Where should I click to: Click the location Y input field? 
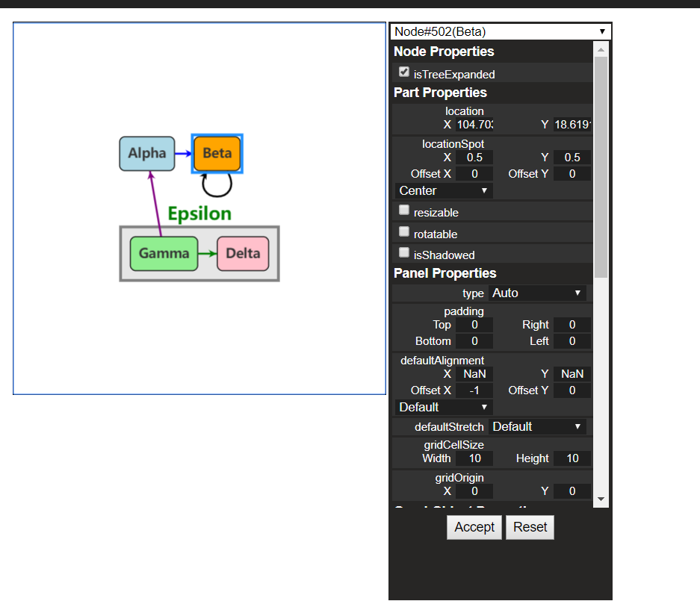572,125
